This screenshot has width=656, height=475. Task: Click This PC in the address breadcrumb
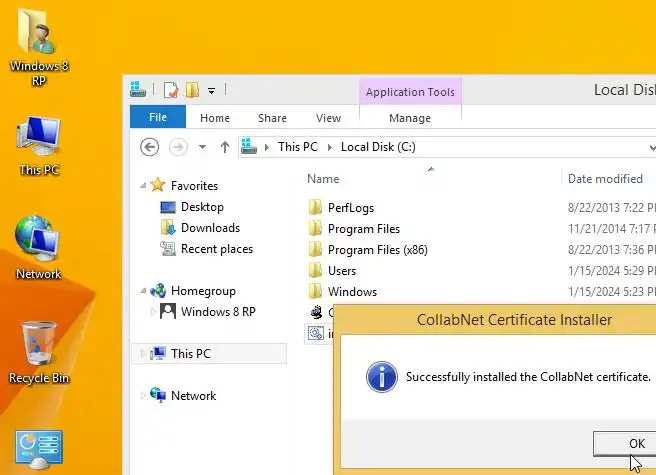298,147
